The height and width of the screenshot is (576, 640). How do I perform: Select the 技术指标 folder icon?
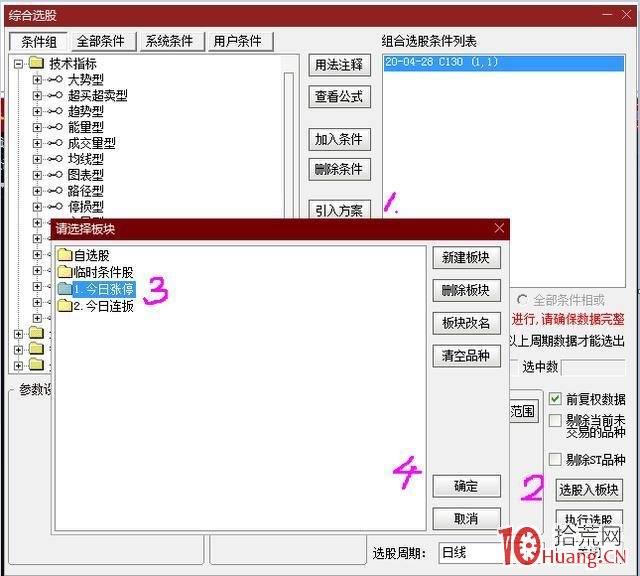(36, 63)
